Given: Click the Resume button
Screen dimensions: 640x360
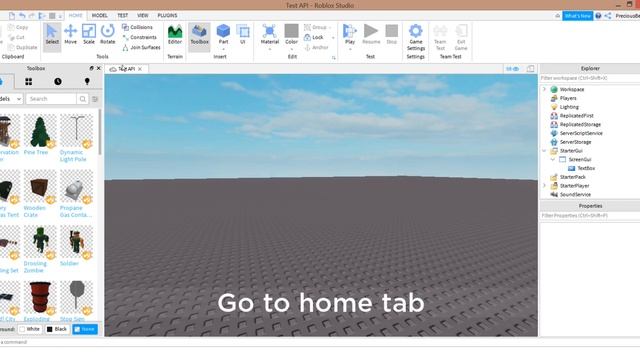Looking at the screenshot, I should [371, 35].
